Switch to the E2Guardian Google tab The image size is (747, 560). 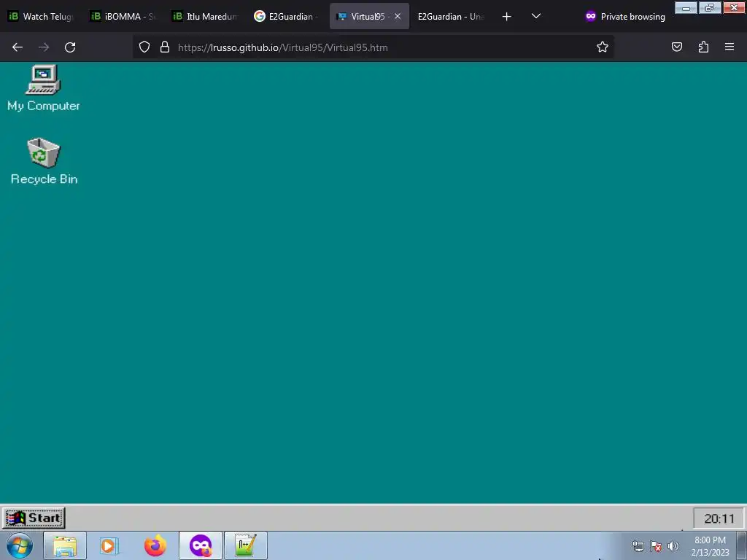(x=287, y=16)
